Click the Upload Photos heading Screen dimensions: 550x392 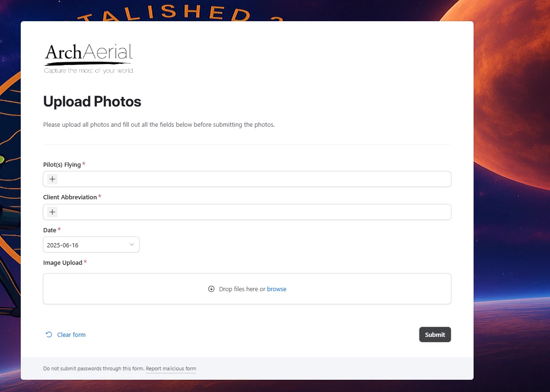(92, 102)
